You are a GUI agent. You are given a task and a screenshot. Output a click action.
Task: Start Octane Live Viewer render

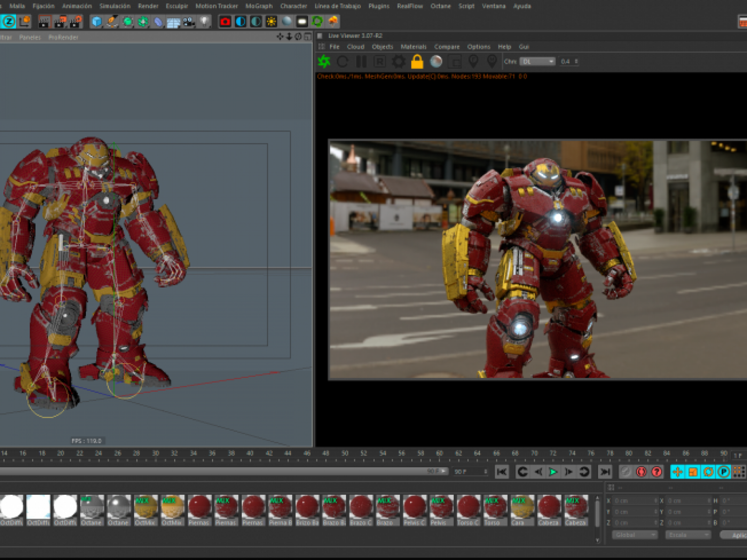click(324, 61)
